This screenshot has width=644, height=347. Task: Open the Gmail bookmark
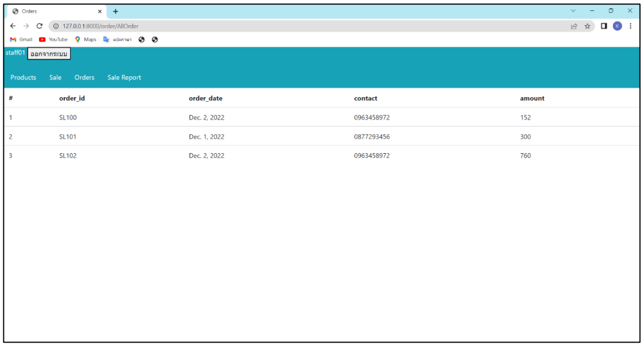21,40
